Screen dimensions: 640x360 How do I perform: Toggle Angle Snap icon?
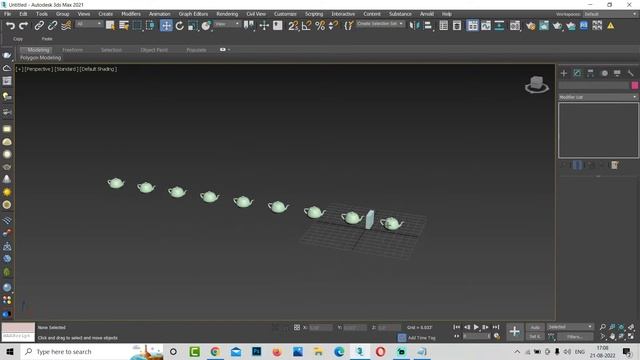(x=307, y=26)
